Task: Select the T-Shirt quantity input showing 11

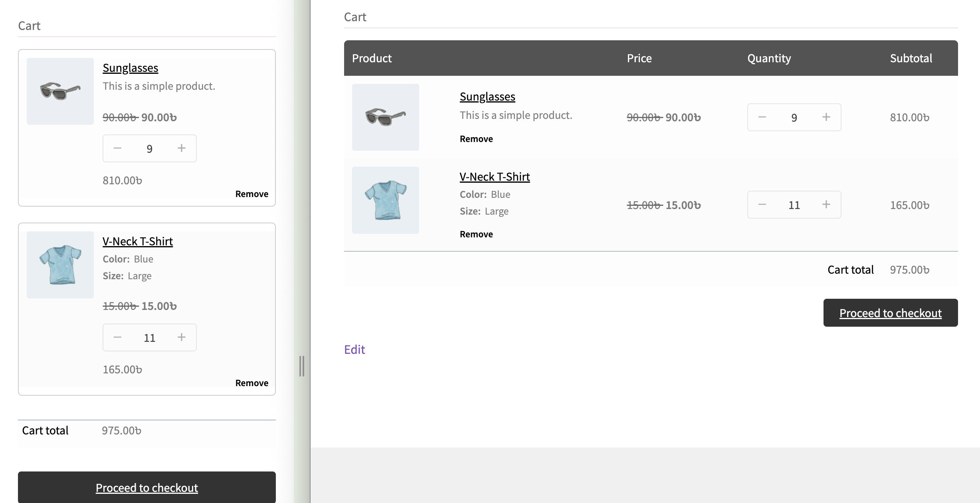Action: pos(794,205)
